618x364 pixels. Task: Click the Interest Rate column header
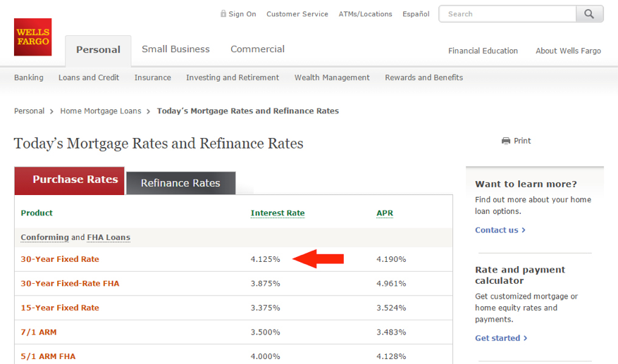click(x=278, y=213)
